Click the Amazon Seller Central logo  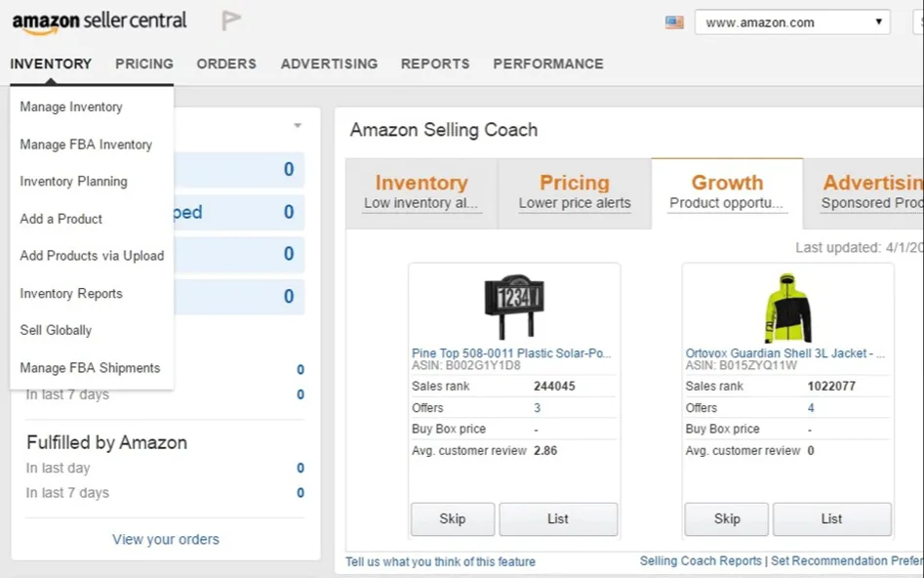point(99,21)
